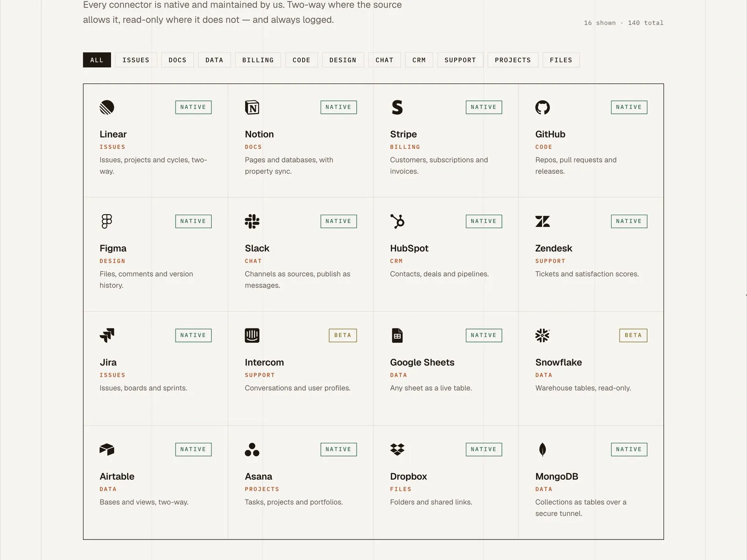Click the Slack logo icon

(252, 221)
